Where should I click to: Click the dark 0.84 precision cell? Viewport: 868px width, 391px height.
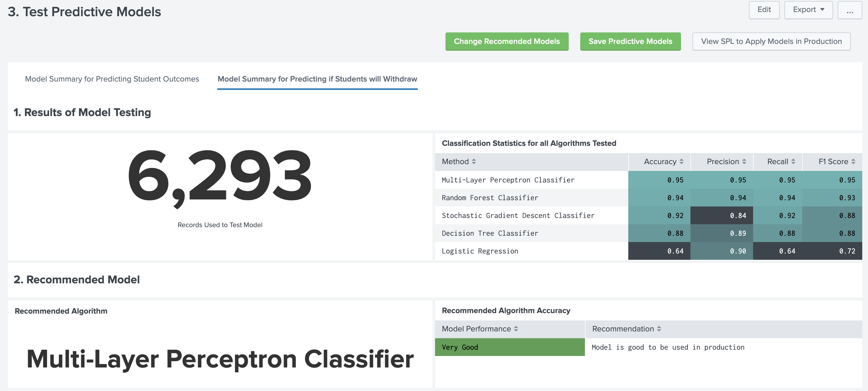(722, 216)
